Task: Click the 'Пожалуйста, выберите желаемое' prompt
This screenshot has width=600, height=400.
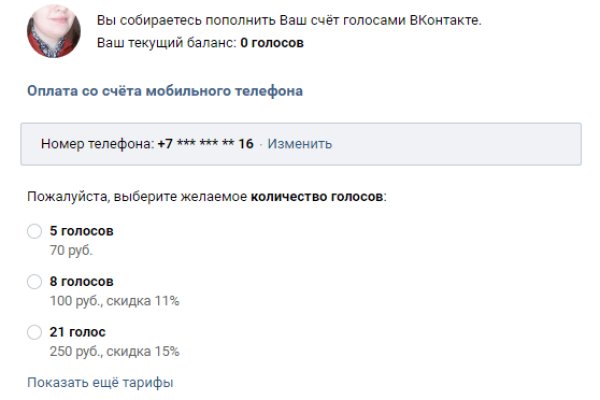Action: point(137,197)
